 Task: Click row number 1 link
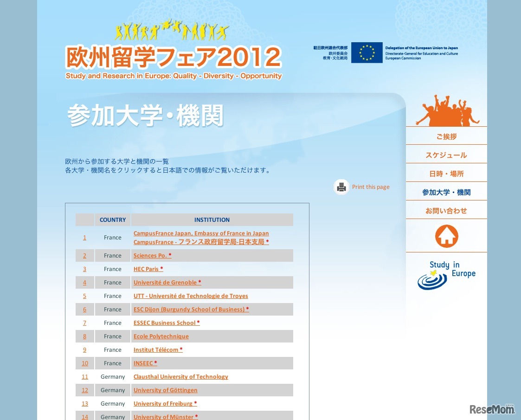click(x=85, y=238)
